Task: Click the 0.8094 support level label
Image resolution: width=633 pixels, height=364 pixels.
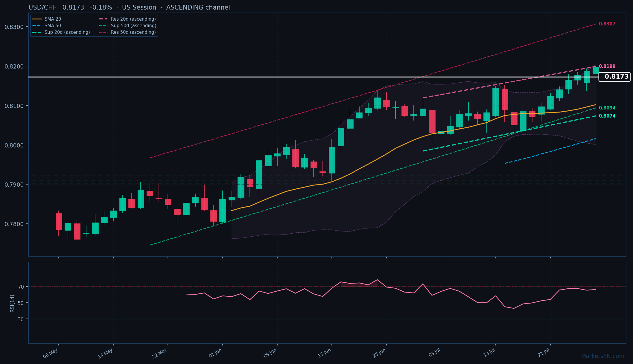Action: tap(607, 108)
